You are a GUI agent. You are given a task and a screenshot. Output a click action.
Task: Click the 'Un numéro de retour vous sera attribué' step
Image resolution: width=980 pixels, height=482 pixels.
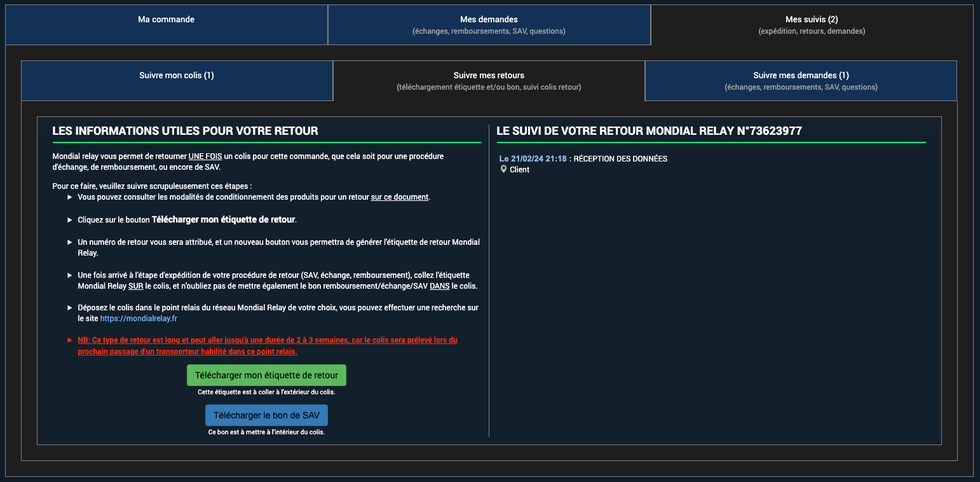(278, 247)
